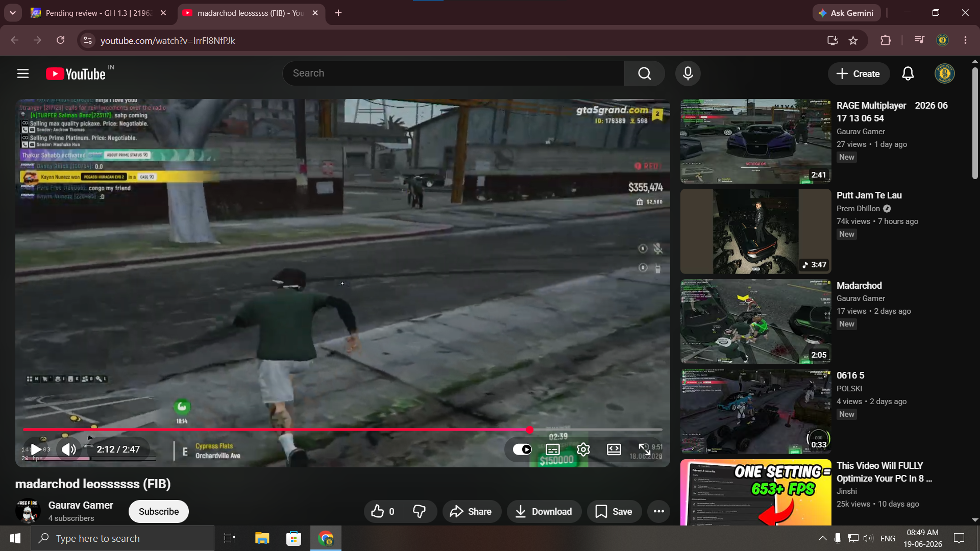Bookmark this page with the star
This screenshot has width=980, height=551.
[x=853, y=40]
